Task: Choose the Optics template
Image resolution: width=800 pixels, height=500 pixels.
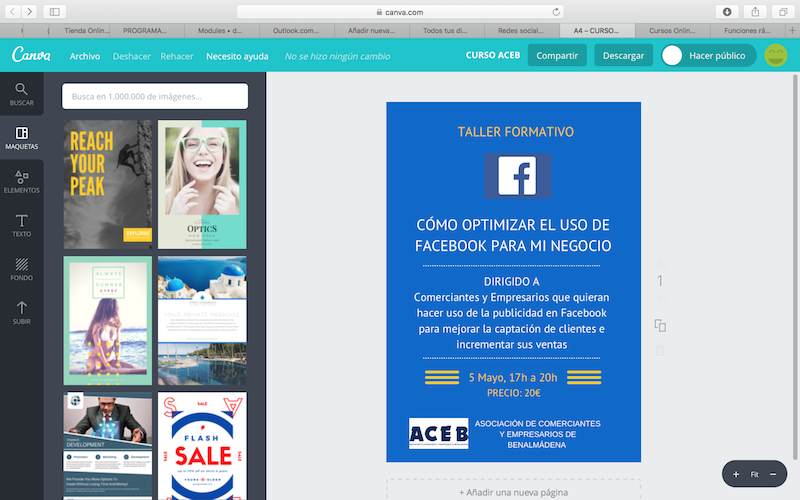Action: (x=202, y=184)
